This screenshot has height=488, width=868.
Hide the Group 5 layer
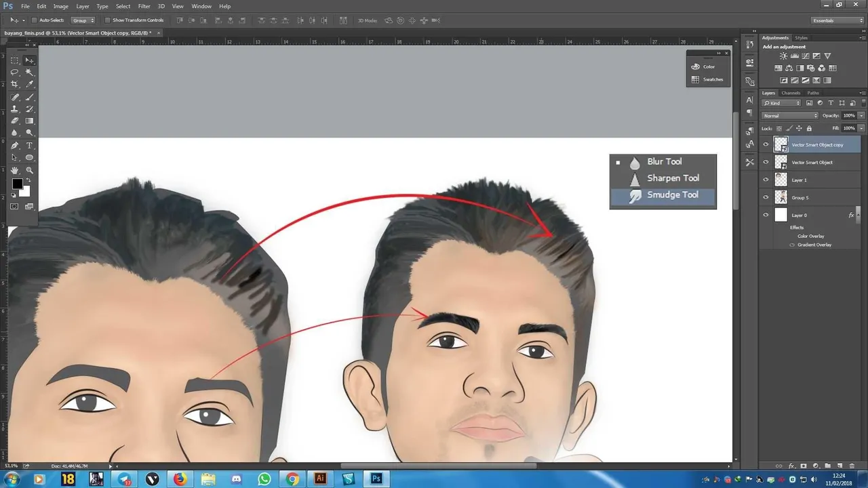(x=766, y=197)
